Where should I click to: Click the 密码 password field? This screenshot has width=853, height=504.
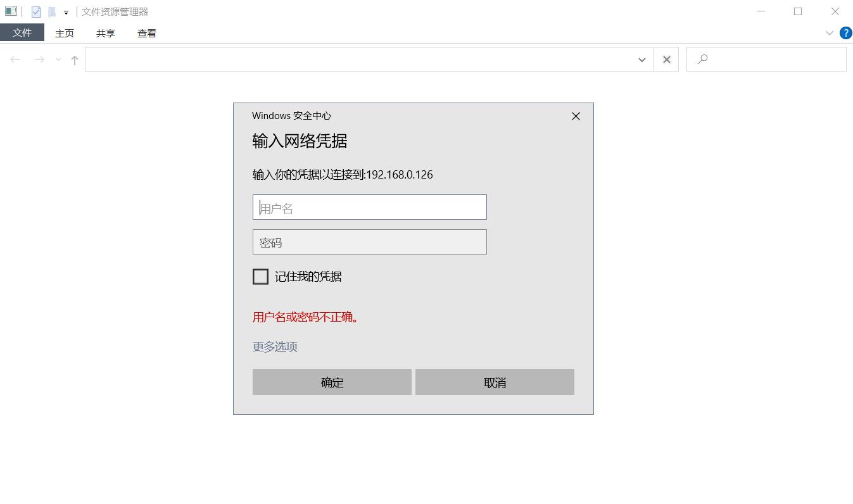(370, 242)
